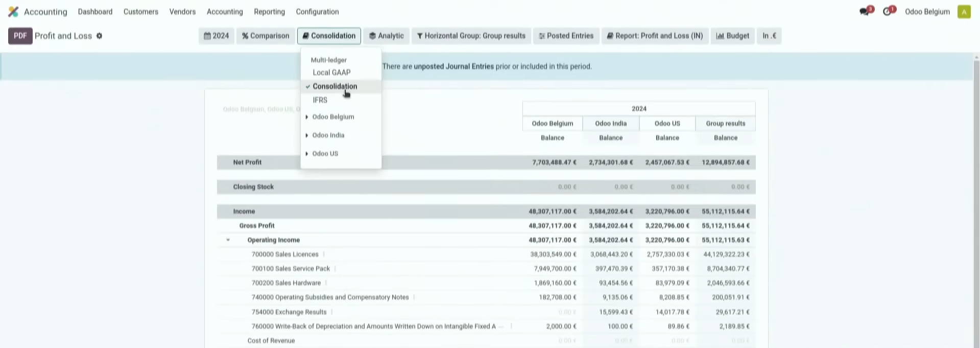Click the Cost of Revenue row label

(271, 341)
